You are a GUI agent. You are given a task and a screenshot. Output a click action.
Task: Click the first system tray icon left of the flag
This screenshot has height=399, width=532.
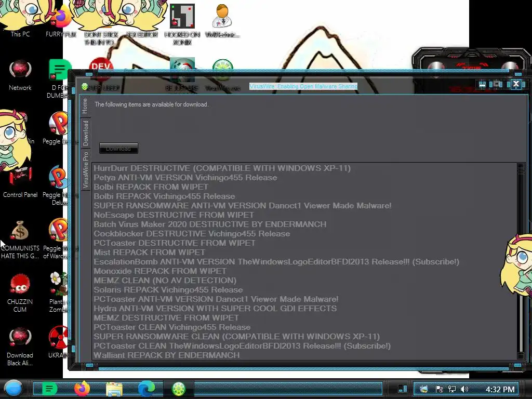click(423, 389)
